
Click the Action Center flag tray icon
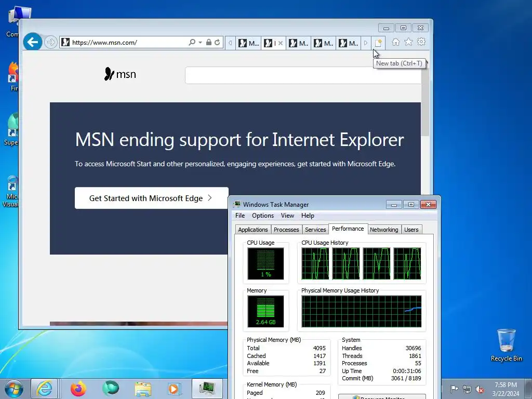[454, 389]
